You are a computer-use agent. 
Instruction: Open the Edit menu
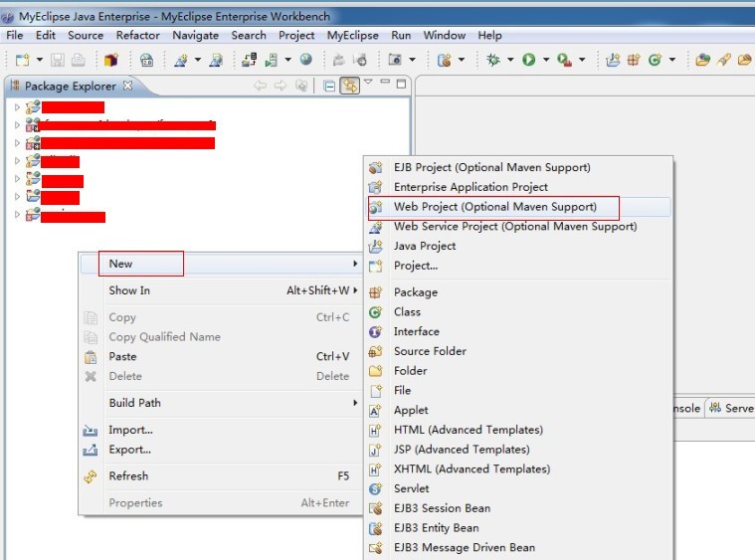pyautogui.click(x=46, y=35)
